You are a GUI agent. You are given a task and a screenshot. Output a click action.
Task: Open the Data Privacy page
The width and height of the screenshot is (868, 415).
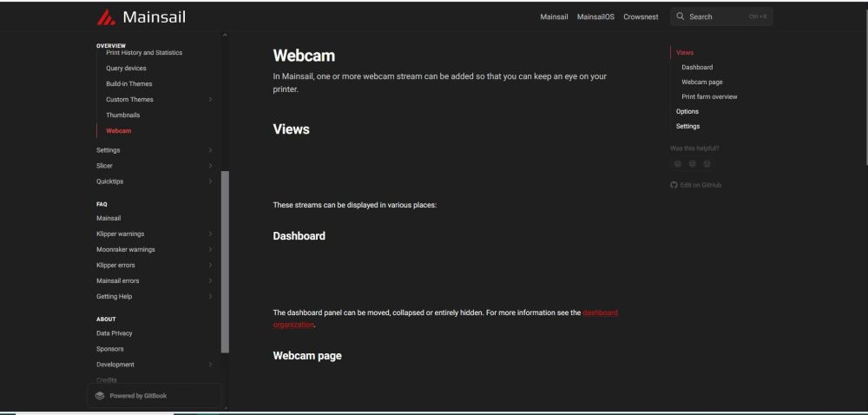(x=114, y=333)
